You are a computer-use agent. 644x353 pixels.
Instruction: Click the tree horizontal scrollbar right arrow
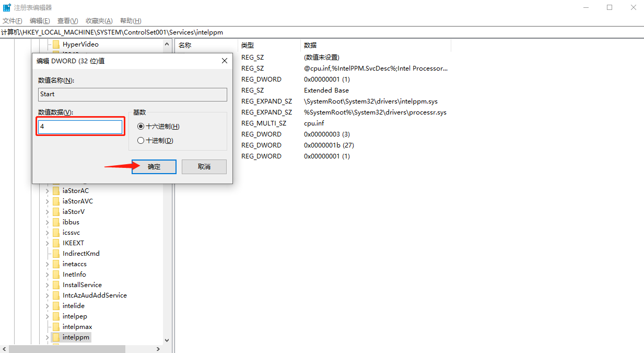tap(159, 349)
